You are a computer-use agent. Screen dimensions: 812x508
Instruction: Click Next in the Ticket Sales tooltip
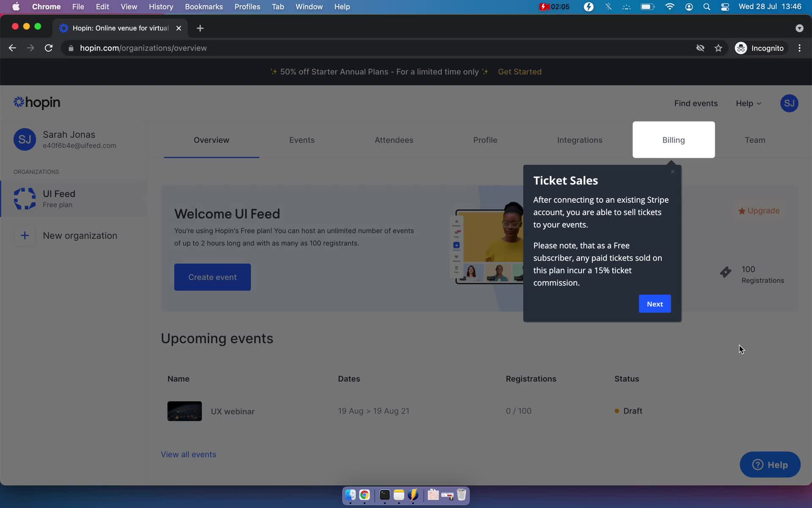point(655,304)
